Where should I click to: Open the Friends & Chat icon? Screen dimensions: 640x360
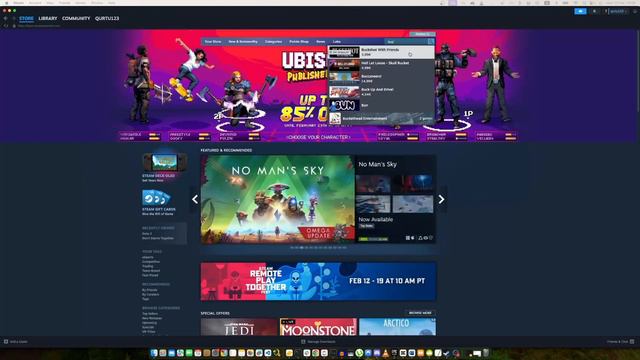[x=632, y=341]
